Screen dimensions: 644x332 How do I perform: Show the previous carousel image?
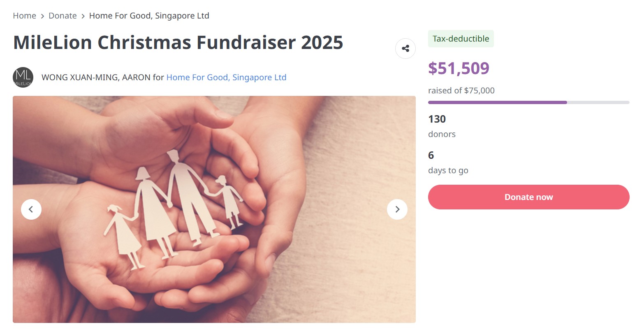coord(31,209)
